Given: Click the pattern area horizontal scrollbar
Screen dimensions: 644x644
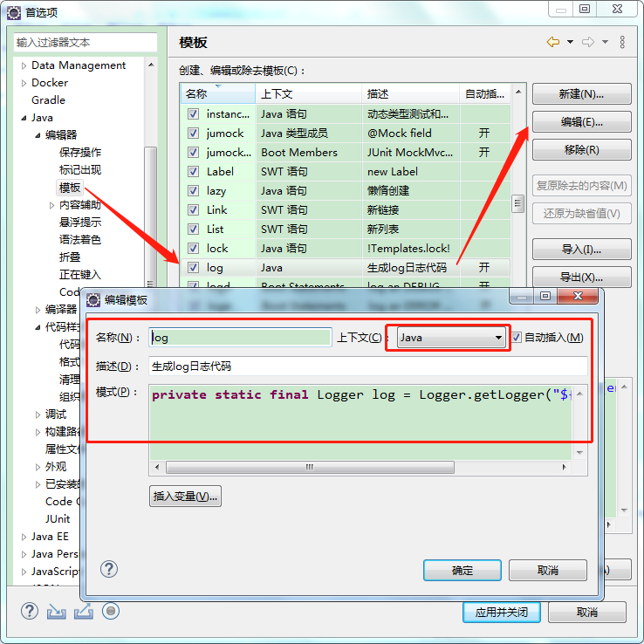Looking at the screenshot, I should [x=310, y=467].
